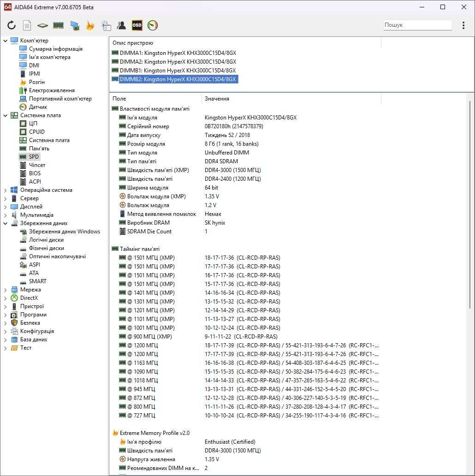Open the Report toolbar icon
Viewport: 475px width, 476px height.
[27, 25]
